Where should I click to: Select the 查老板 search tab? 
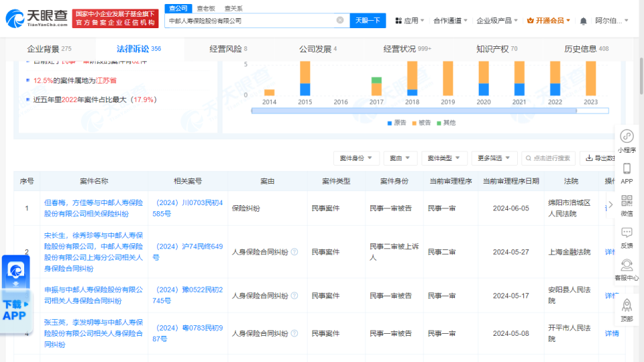click(206, 8)
